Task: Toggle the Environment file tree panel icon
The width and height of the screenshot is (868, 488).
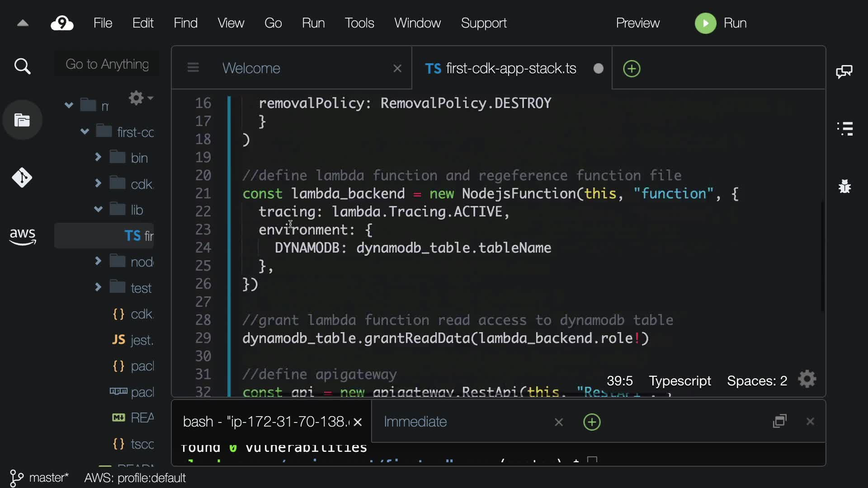Action: [22, 120]
